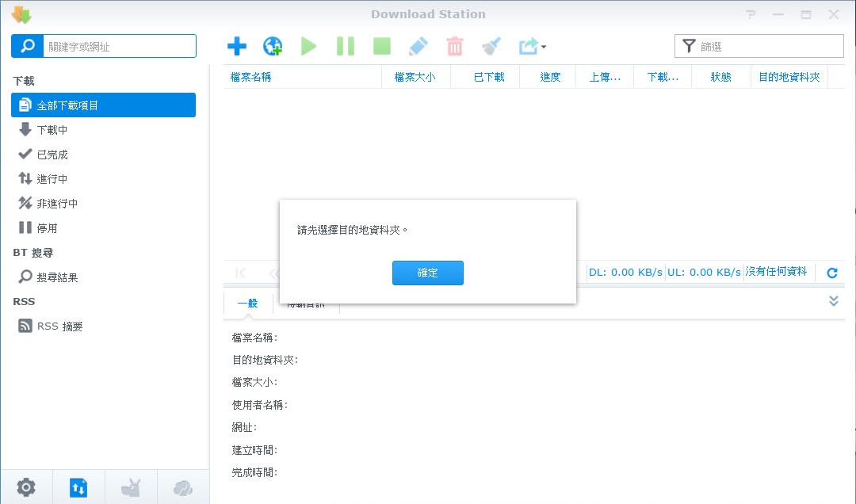Image resolution: width=856 pixels, height=504 pixels.
Task: Sort by the 檔案名稱 column header
Action: tap(303, 77)
